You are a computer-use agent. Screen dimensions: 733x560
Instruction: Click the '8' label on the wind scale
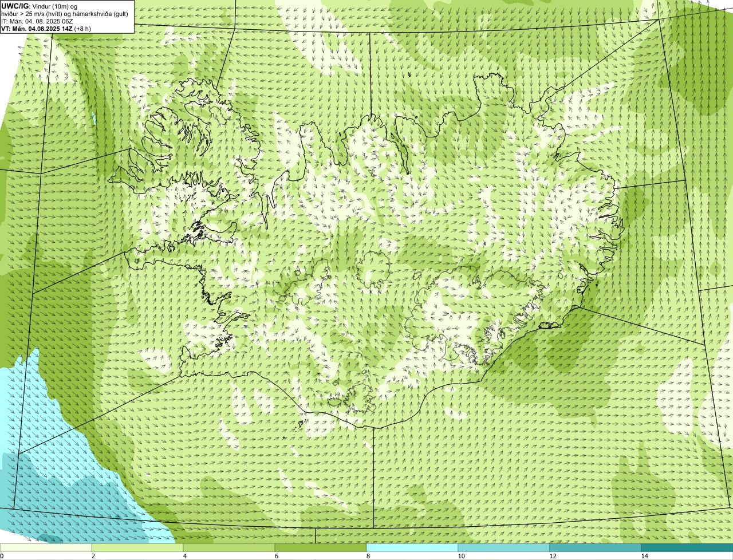[368, 556]
